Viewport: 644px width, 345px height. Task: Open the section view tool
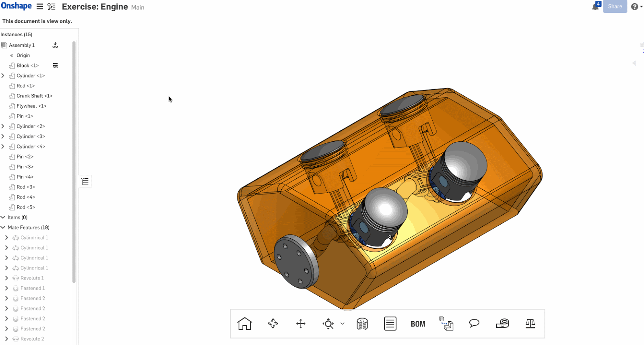click(x=362, y=324)
